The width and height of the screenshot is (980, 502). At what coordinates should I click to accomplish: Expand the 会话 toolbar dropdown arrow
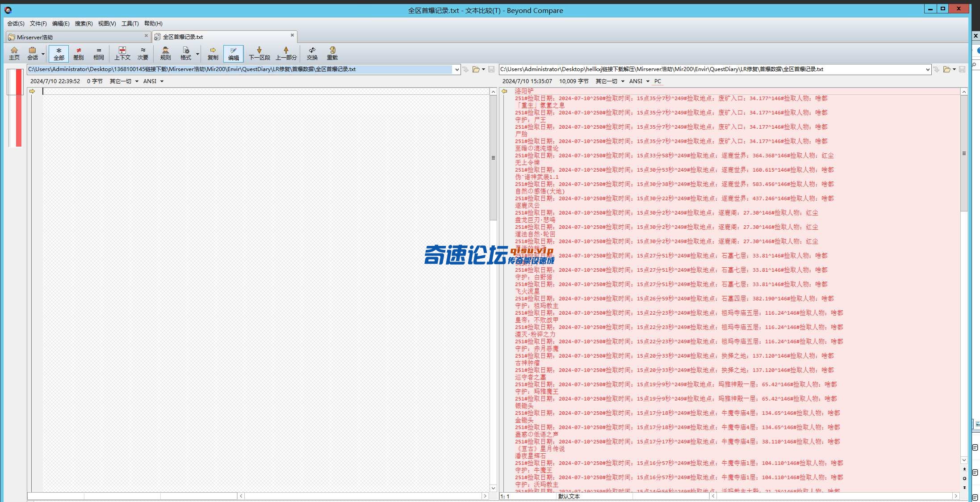click(43, 54)
